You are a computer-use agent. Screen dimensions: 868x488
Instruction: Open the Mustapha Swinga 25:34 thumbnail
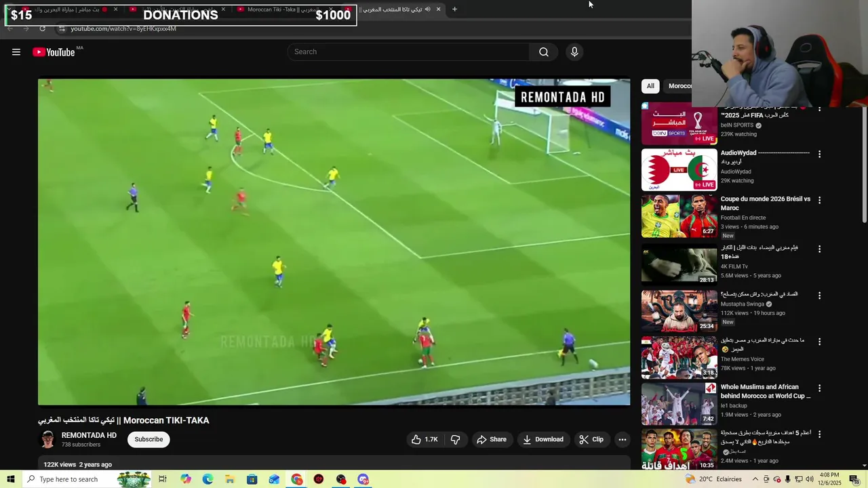[x=679, y=310]
